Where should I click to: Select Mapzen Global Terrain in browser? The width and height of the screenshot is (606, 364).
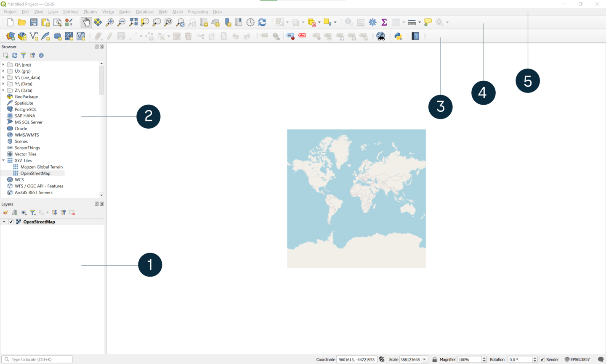click(41, 167)
